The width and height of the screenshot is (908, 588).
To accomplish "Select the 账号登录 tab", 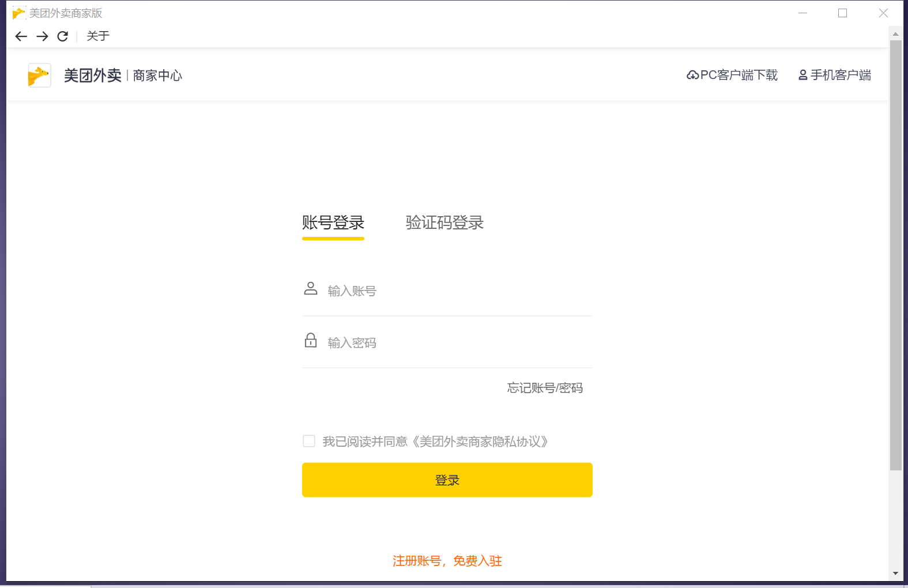I will pyautogui.click(x=333, y=223).
